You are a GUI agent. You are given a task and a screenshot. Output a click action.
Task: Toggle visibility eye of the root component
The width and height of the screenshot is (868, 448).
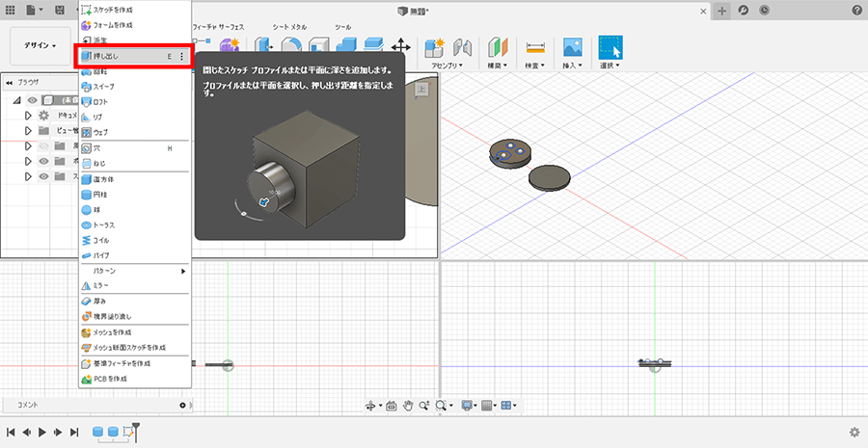pyautogui.click(x=32, y=100)
